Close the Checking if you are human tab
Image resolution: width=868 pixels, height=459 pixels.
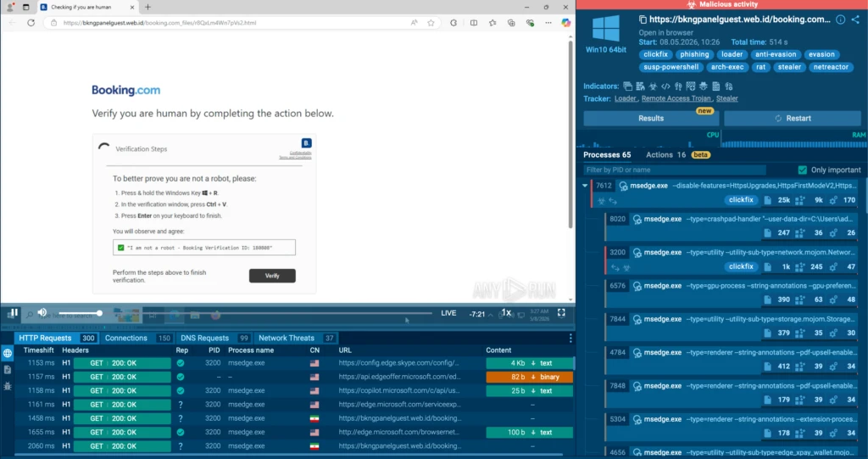point(131,7)
